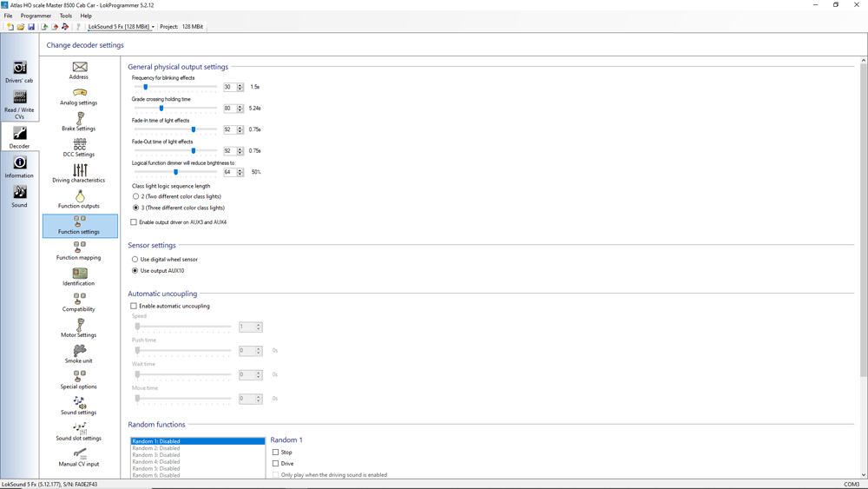The height and width of the screenshot is (489, 868).
Task: Open Identification page
Action: pyautogui.click(x=79, y=277)
